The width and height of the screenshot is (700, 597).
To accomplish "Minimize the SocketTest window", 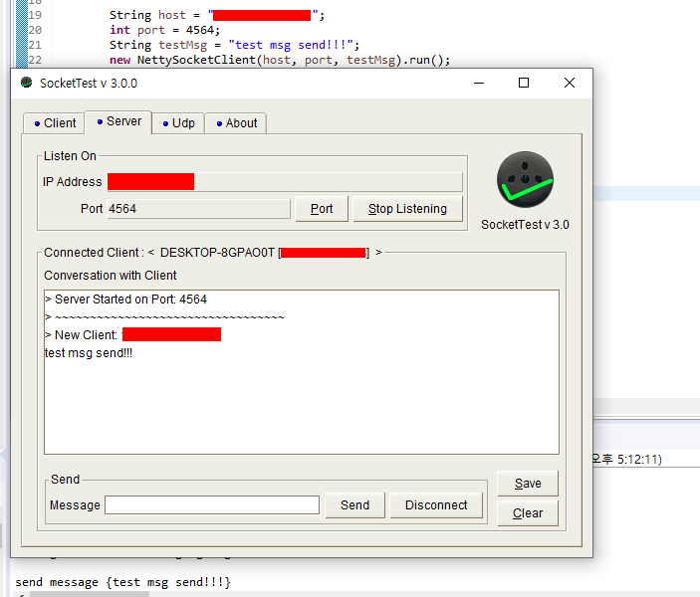I will 479,83.
